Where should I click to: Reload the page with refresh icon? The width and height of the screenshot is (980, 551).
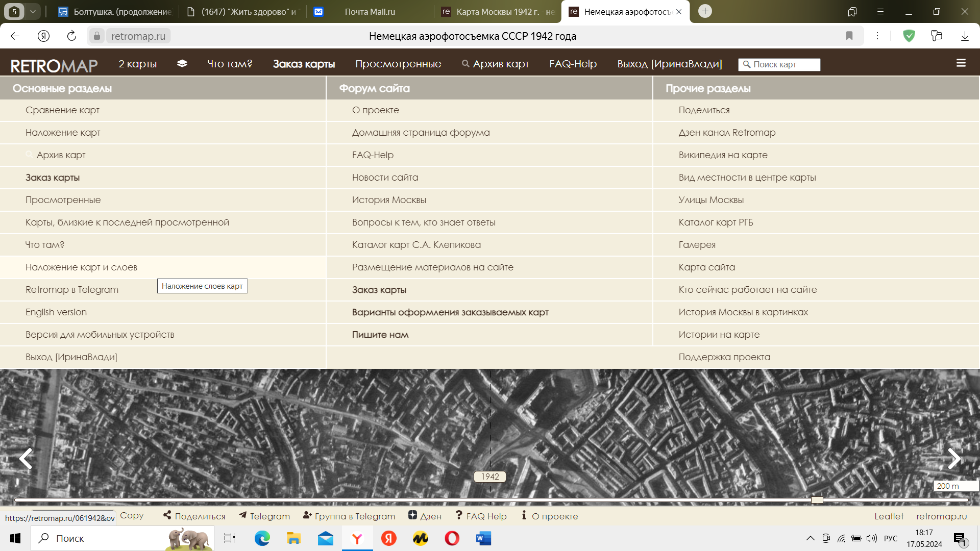tap(71, 36)
